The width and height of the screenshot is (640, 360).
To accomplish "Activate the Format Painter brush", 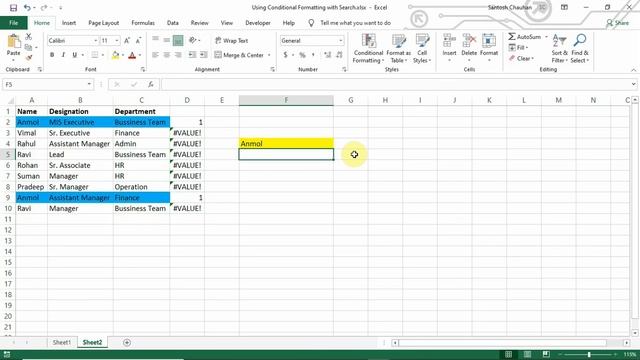I will 29,58.
